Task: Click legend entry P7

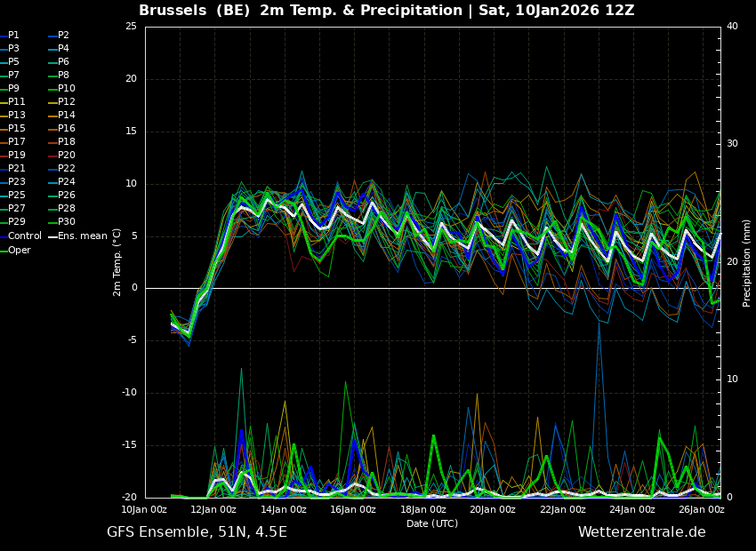Action: point(13,76)
